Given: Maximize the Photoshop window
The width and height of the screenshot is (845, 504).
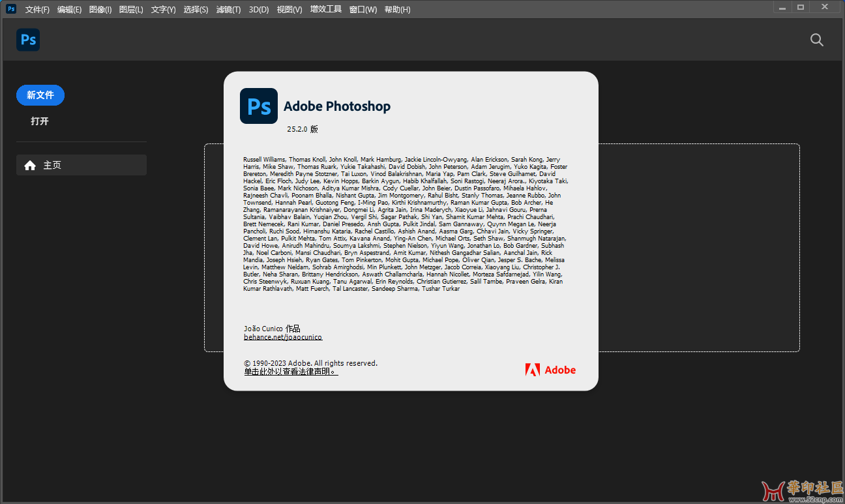Looking at the screenshot, I should tap(800, 7).
